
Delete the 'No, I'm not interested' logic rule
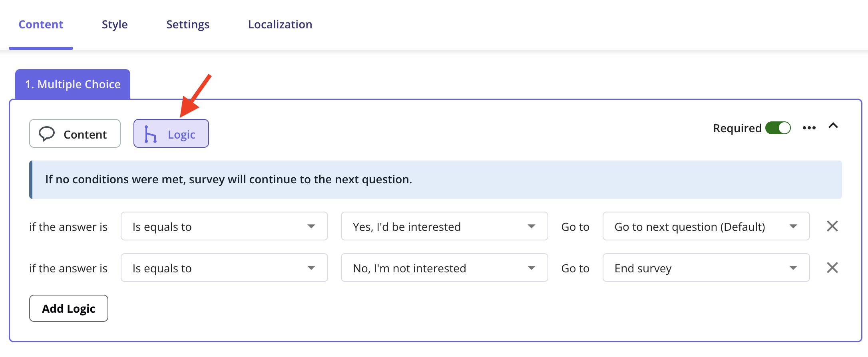point(832,268)
